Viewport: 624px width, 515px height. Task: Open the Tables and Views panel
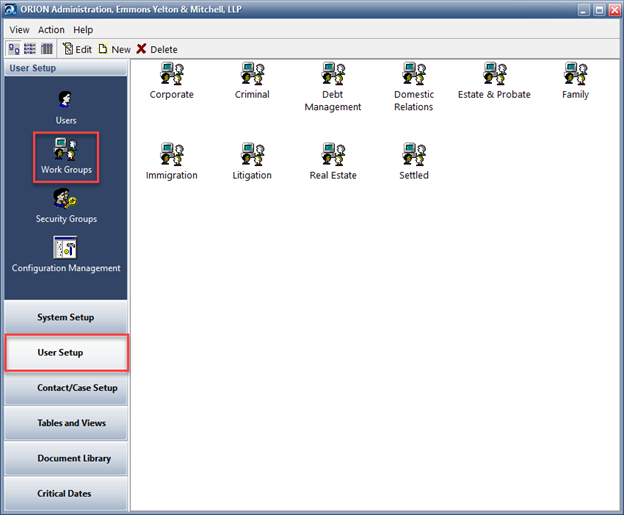(66, 423)
